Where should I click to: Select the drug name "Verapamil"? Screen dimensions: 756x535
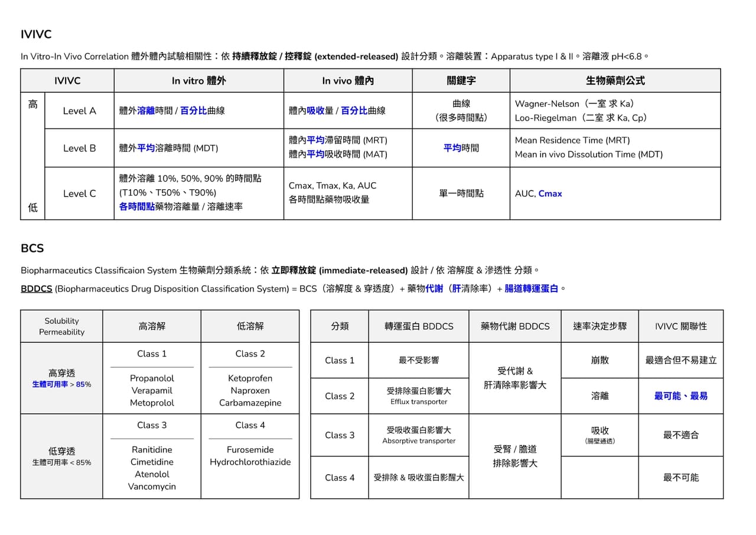tap(152, 391)
